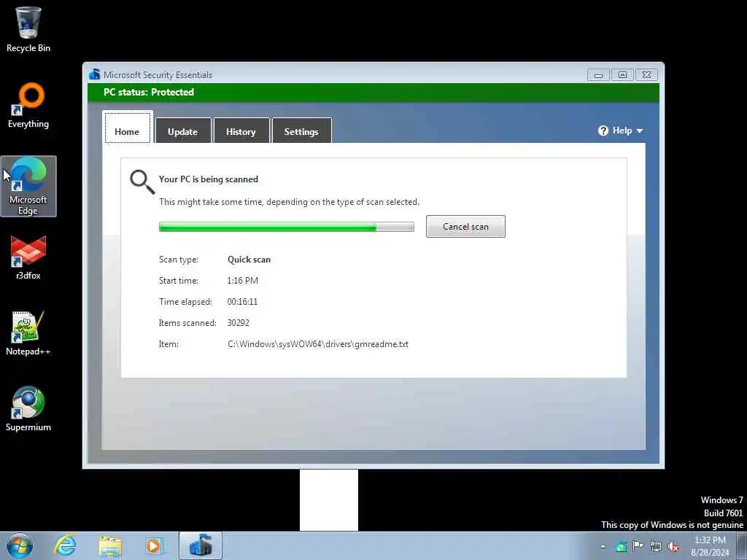This screenshot has width=747, height=560.
Task: Click elapsed time '00:16:11'
Action: click(242, 301)
